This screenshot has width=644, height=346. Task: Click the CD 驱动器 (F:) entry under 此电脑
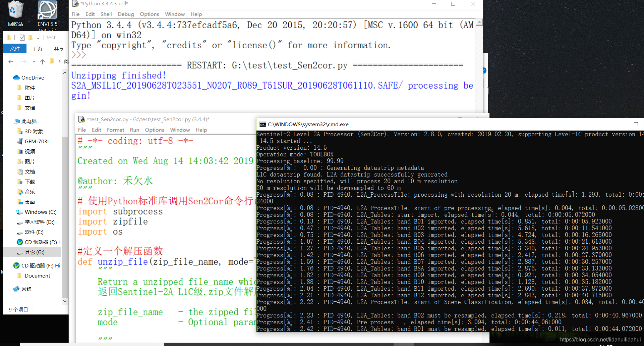[x=39, y=242]
